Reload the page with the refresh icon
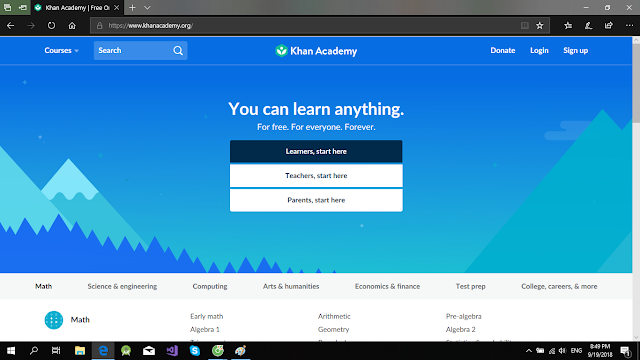Image resolution: width=640 pixels, height=360 pixels. pyautogui.click(x=51, y=26)
